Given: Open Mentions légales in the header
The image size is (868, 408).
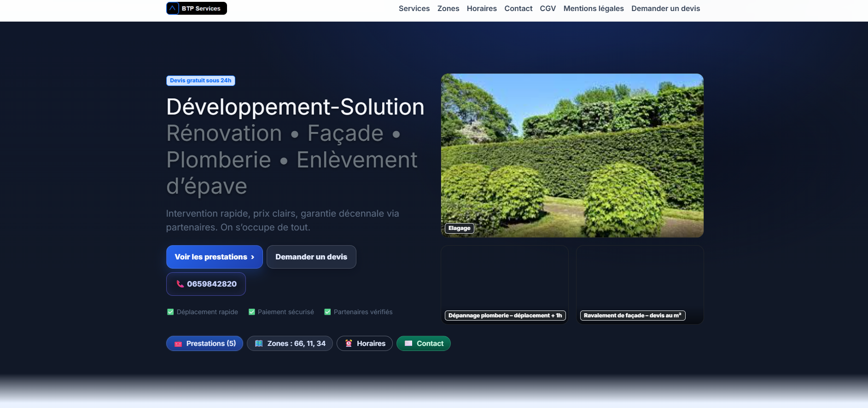Looking at the screenshot, I should (594, 8).
